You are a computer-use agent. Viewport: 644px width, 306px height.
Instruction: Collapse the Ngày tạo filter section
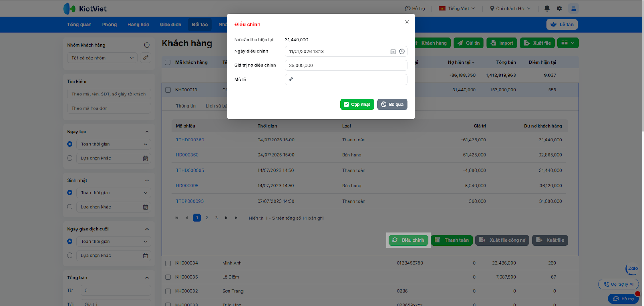coord(147,132)
